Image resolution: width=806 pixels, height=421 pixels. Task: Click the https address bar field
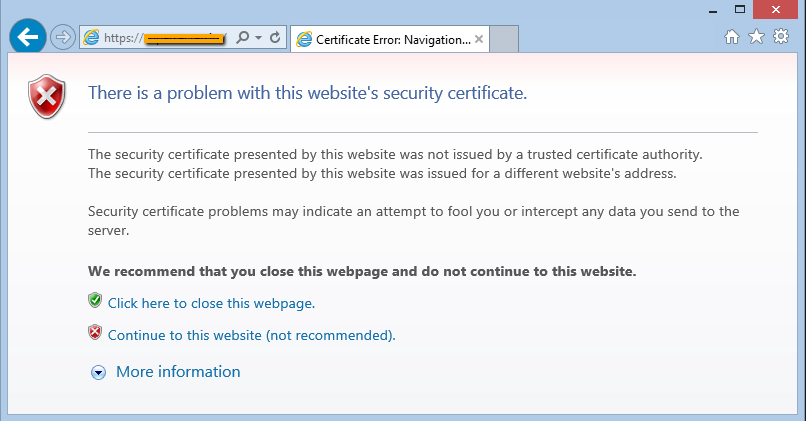tap(160, 39)
